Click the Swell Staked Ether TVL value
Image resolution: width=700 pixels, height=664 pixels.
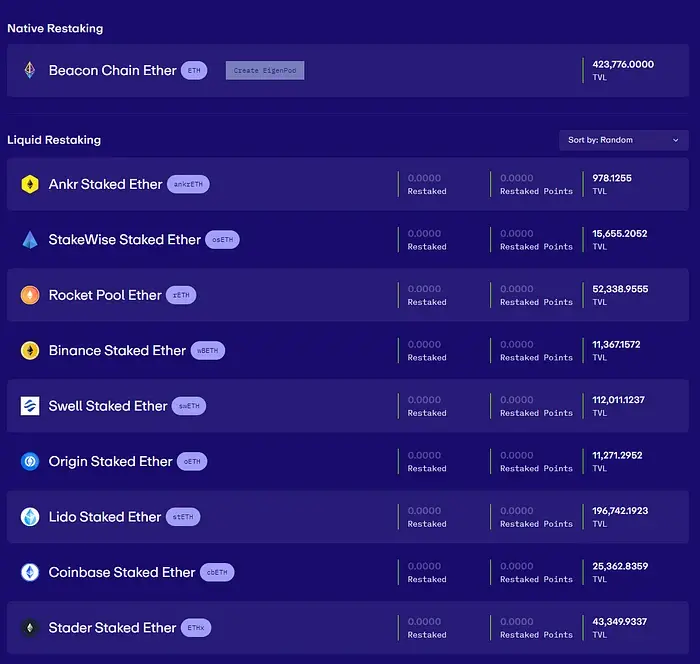tap(619, 400)
